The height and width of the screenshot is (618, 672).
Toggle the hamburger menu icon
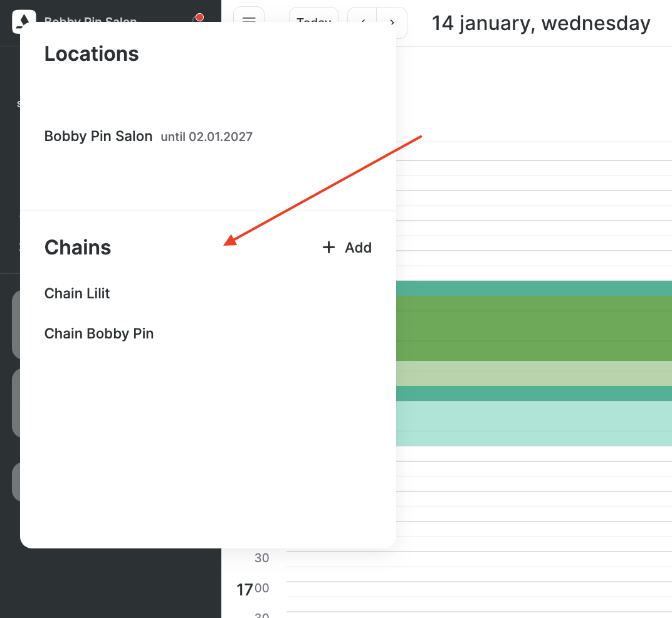(249, 20)
